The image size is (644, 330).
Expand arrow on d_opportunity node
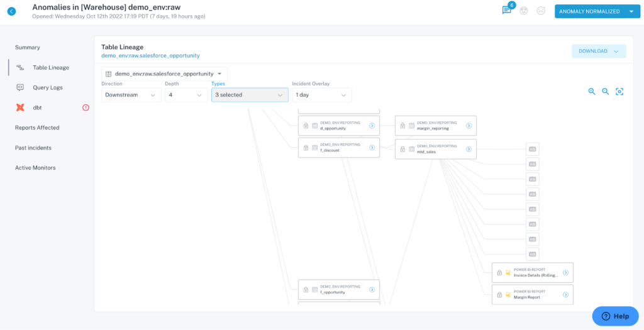pos(372,126)
